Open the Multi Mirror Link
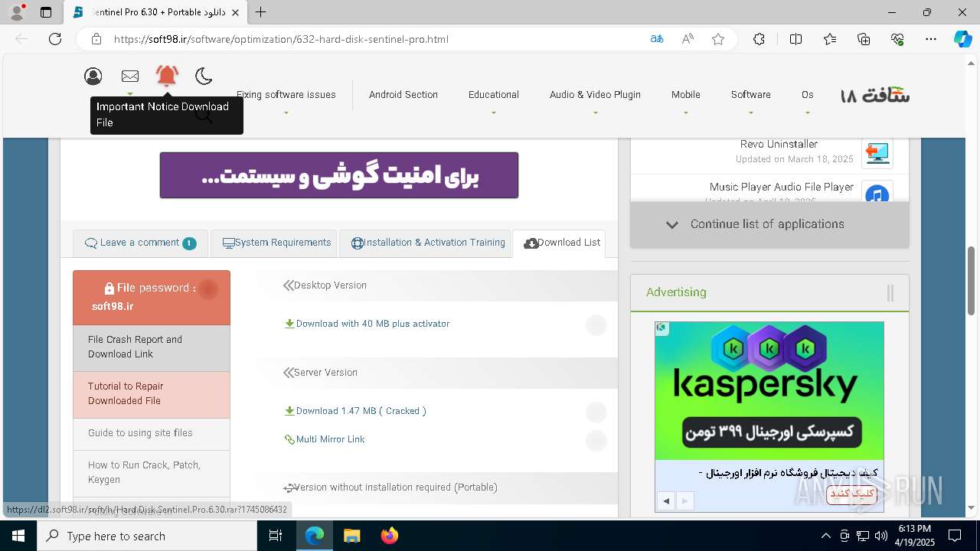The height and width of the screenshot is (551, 980). [x=325, y=439]
